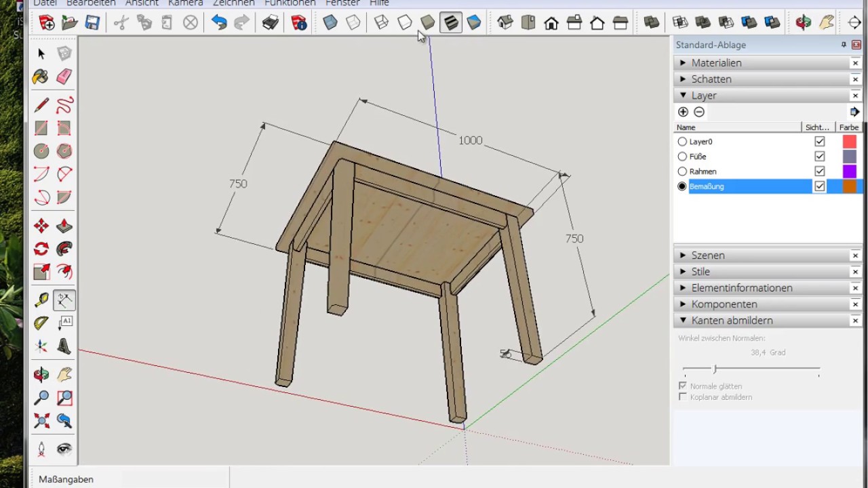Switch to Shaded With Textures style
The image size is (868, 488).
[x=451, y=23]
